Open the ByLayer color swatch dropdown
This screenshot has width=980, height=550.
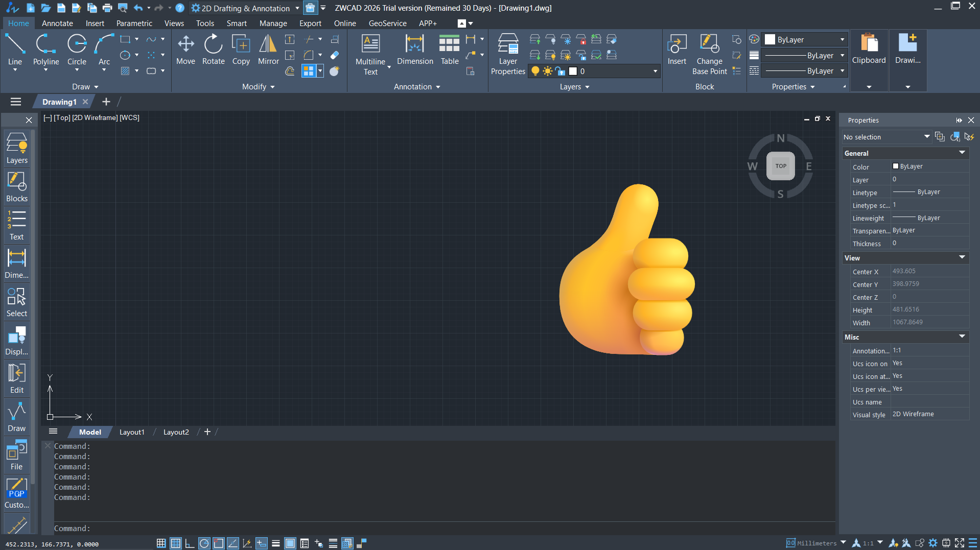click(805, 40)
